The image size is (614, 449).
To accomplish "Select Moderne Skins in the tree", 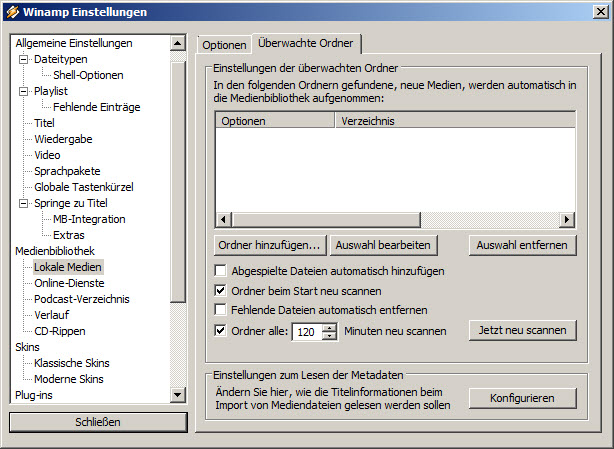I will pyautogui.click(x=69, y=379).
